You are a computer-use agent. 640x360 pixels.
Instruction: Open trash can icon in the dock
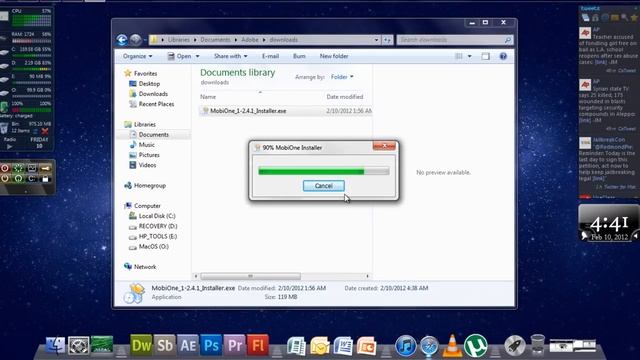[x=538, y=345]
